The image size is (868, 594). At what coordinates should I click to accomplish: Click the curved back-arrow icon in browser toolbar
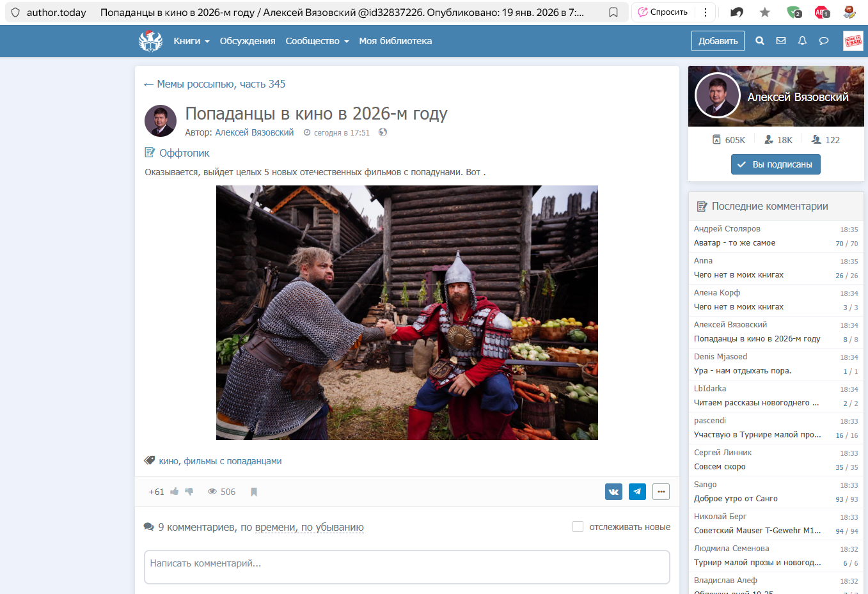(737, 12)
